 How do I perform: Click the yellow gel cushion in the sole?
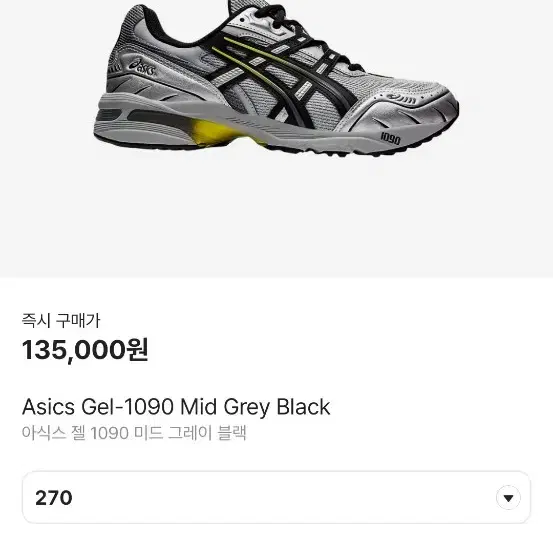coord(214,132)
